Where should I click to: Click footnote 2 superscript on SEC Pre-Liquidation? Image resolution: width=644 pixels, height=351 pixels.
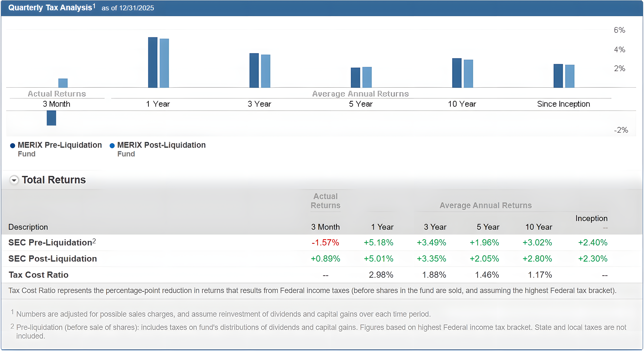pos(94,241)
